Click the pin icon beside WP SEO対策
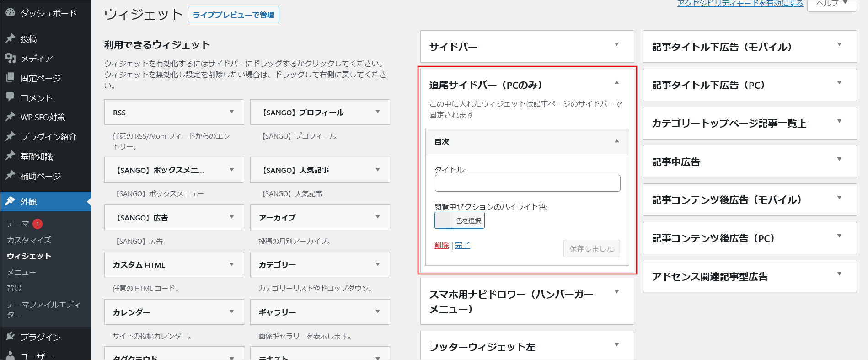Screen dimensions: 868x360 [10, 117]
